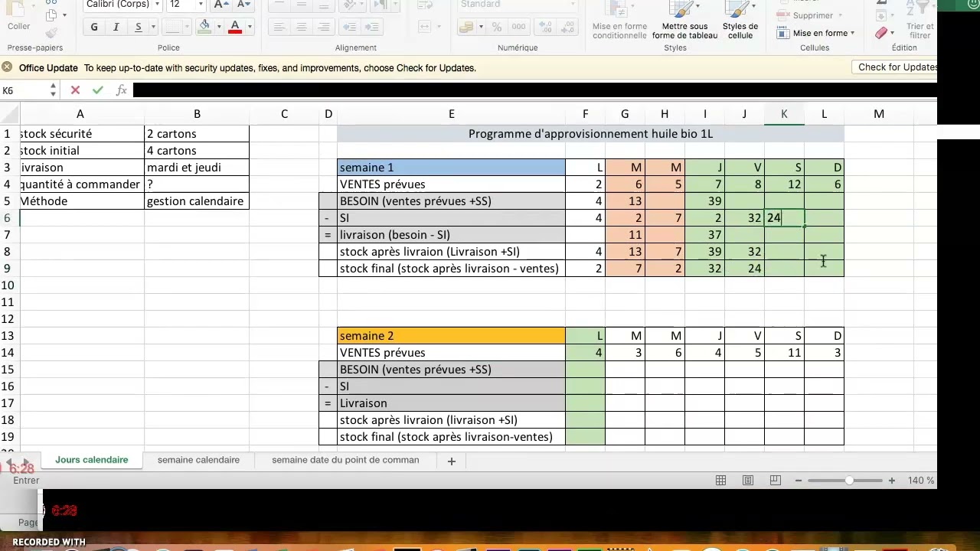Screen dimensions: 980x551
Task: Select column E header
Action: coord(451,114)
